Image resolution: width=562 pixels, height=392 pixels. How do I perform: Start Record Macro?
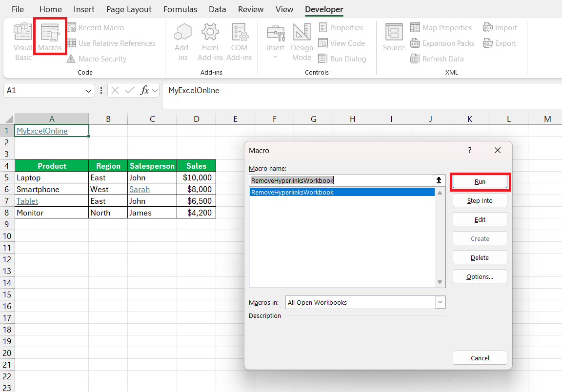tap(96, 28)
